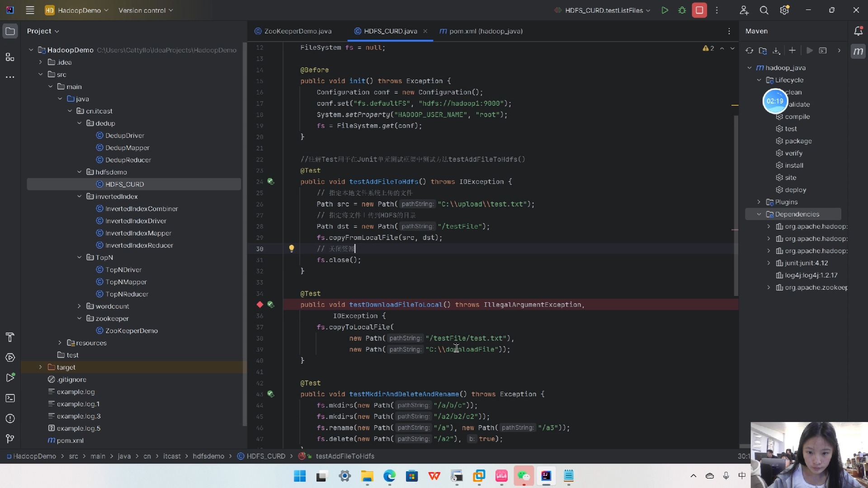Image resolution: width=868 pixels, height=488 pixels.
Task: Click testAddFileToHdfs in breadcrumb bar
Action: pyautogui.click(x=344, y=456)
